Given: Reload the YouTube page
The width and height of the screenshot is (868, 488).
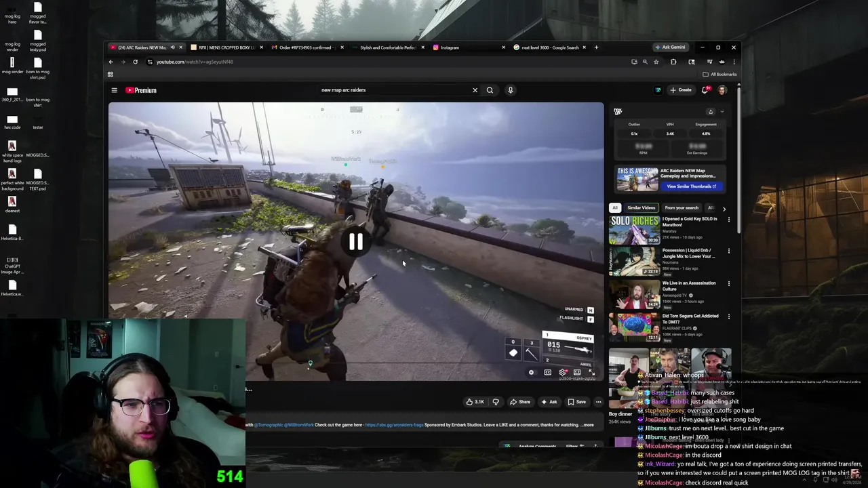Looking at the screenshot, I should (x=135, y=62).
